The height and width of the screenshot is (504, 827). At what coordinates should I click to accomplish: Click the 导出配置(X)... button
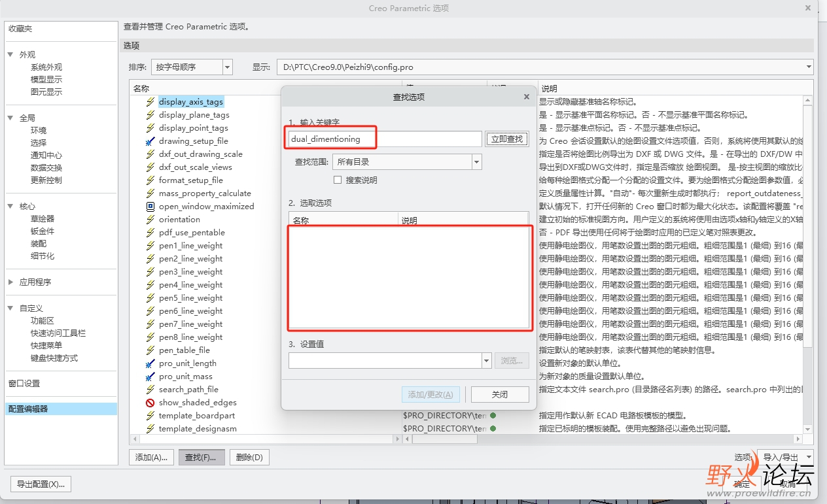click(41, 484)
